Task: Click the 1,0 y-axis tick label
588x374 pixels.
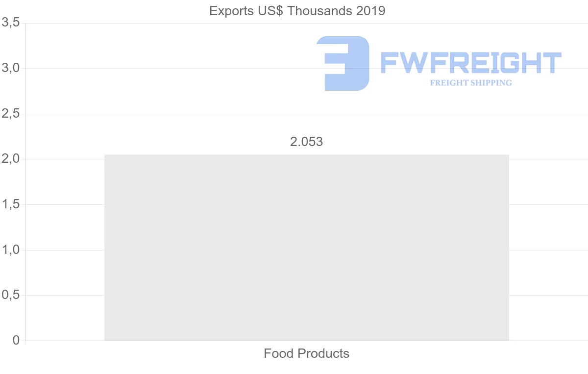Action: 10,250
